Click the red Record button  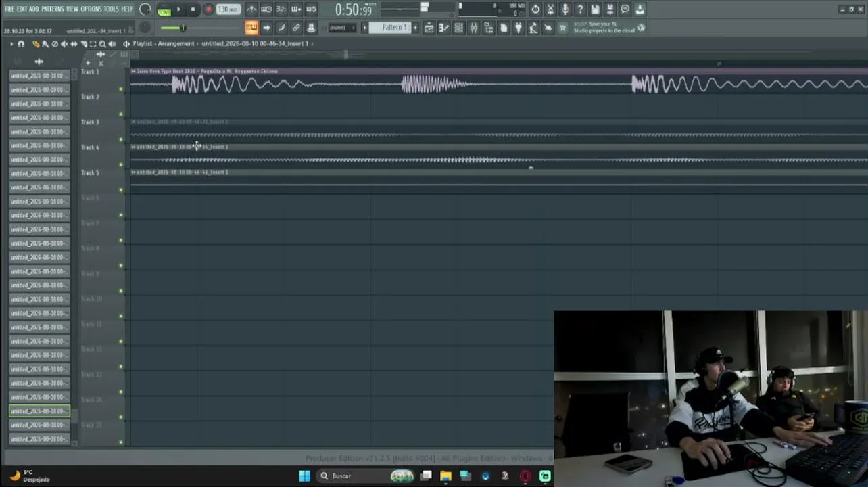(x=208, y=10)
